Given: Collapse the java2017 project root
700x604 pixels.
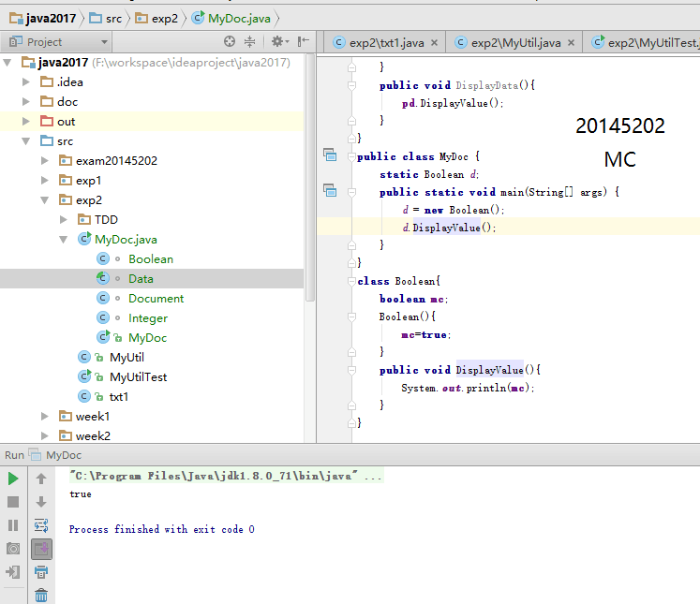Looking at the screenshot, I should (7, 63).
